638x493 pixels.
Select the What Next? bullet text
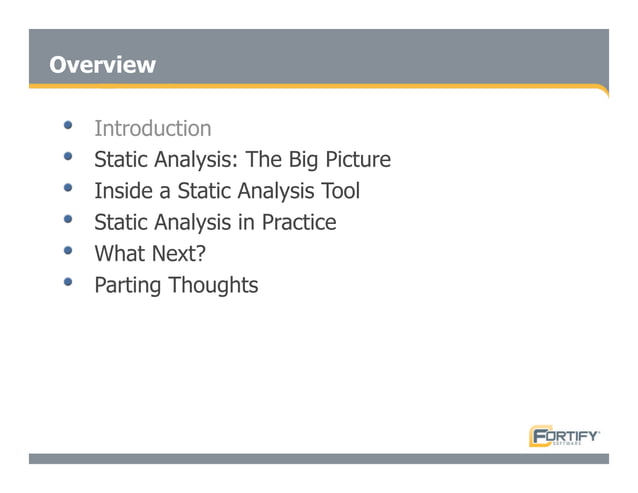(x=150, y=253)
